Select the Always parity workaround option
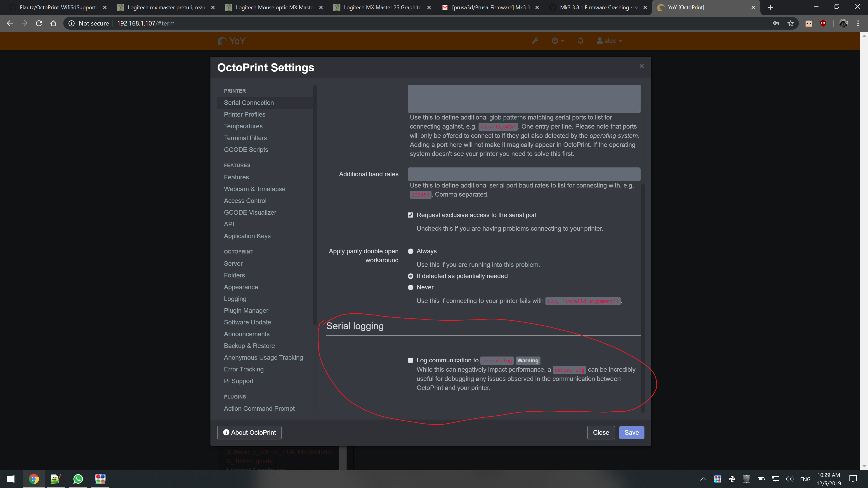Image resolution: width=868 pixels, height=488 pixels. pos(410,251)
